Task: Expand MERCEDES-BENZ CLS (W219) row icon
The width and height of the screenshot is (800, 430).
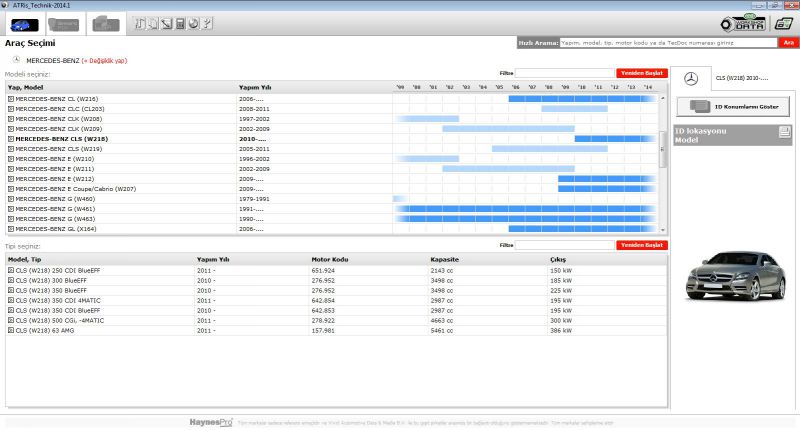Action: [11, 149]
